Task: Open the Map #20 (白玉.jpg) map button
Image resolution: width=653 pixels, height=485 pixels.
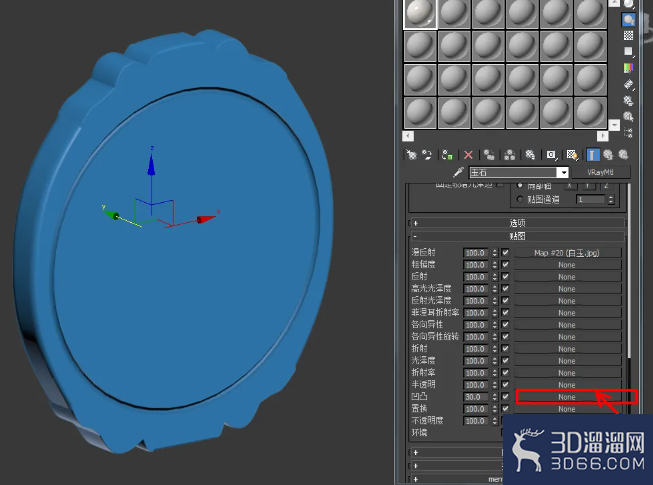Action: pos(568,253)
